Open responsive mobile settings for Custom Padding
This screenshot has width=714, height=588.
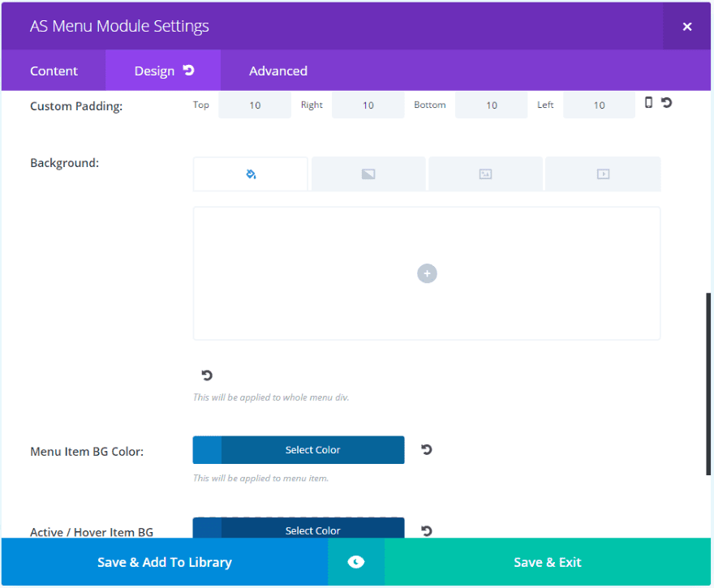(648, 102)
